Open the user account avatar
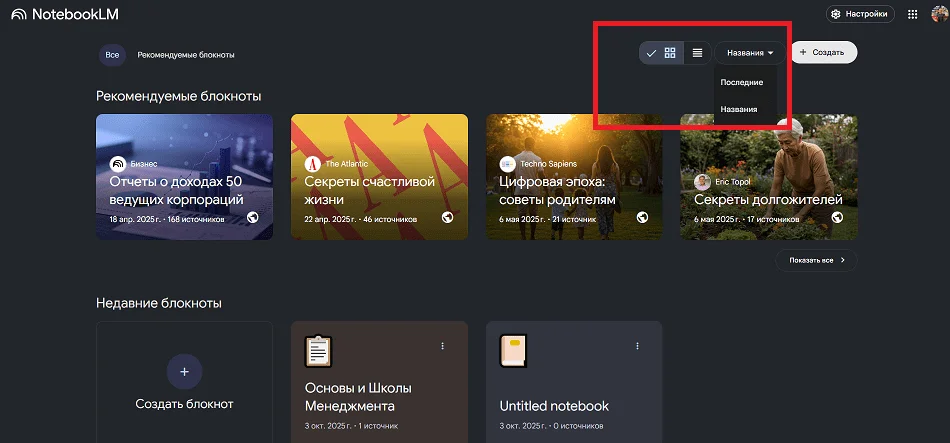Viewport: 950px width, 443px height. (x=938, y=14)
